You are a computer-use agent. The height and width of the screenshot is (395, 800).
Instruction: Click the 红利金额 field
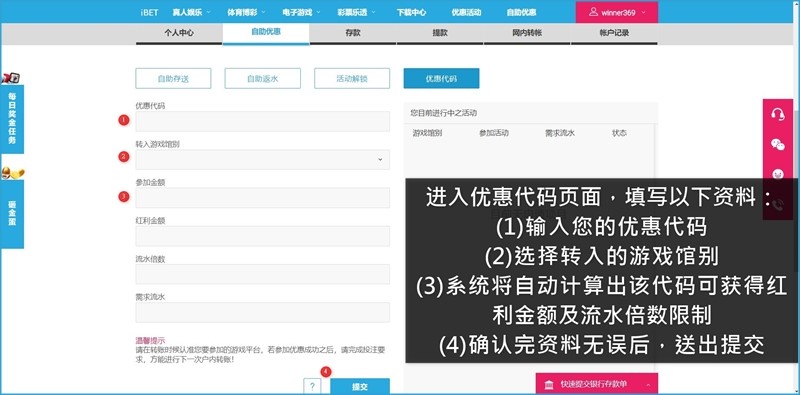click(262, 236)
